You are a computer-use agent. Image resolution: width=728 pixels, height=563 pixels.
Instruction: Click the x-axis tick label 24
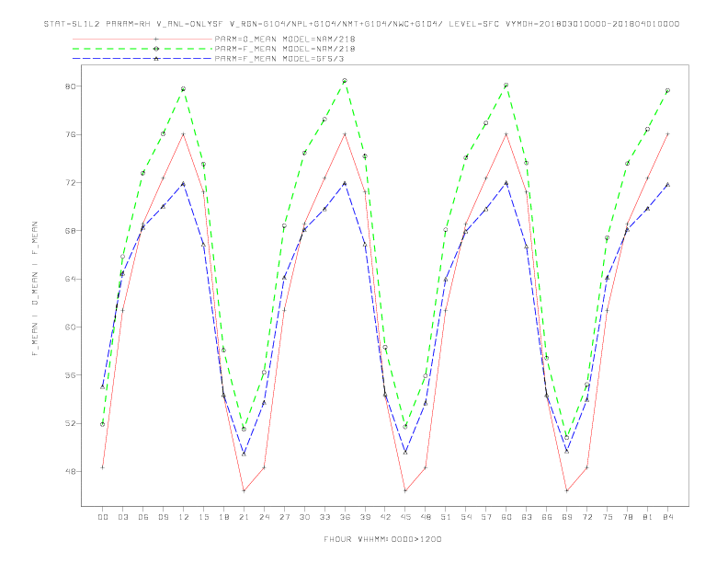point(264,517)
